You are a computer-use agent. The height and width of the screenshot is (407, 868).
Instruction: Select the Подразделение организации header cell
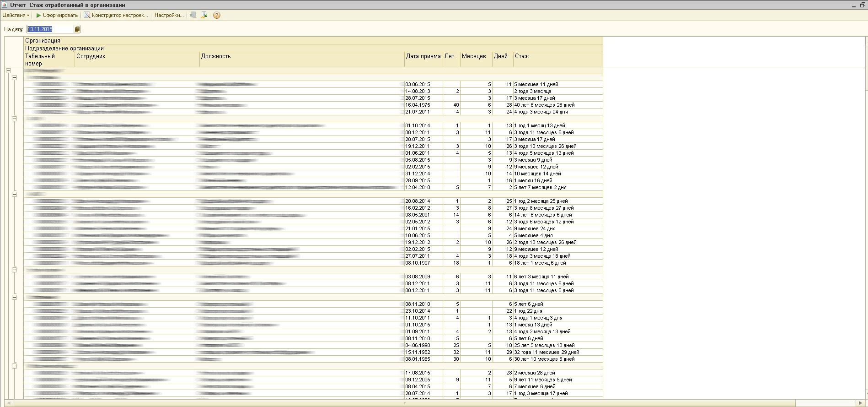pyautogui.click(x=313, y=48)
